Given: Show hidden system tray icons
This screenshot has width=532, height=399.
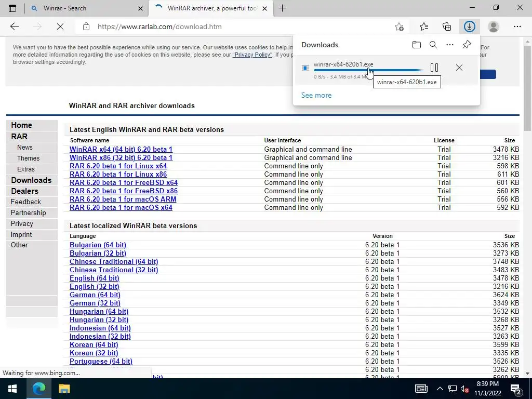Looking at the screenshot, I should point(440,389).
